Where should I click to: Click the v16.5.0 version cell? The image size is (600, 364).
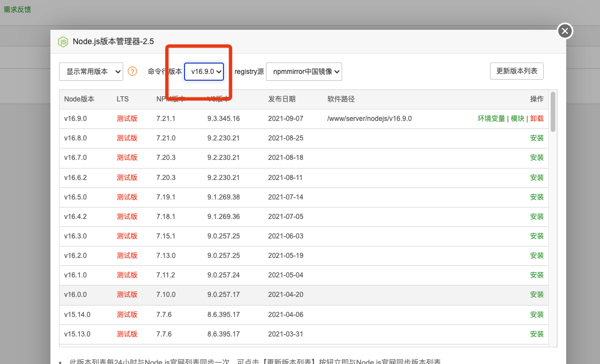click(x=76, y=197)
